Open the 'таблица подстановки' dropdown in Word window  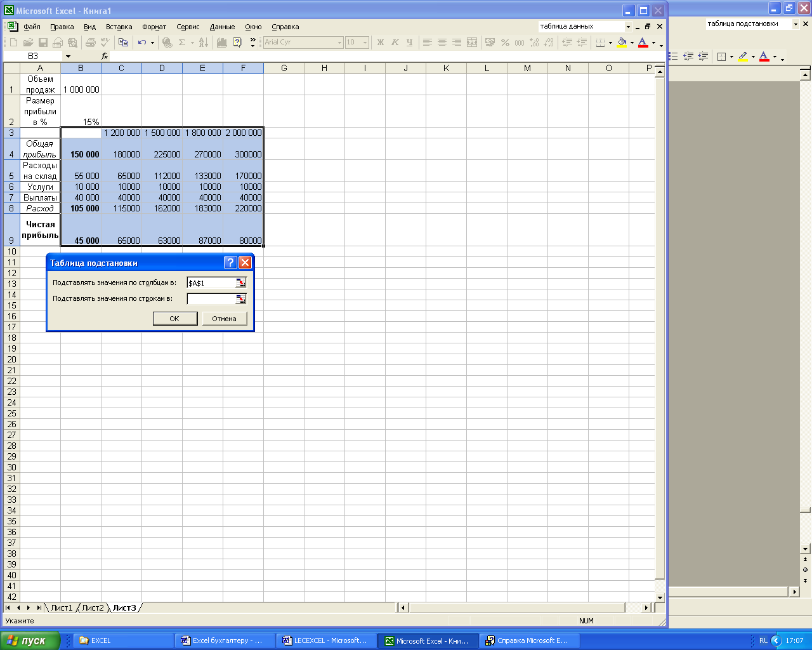click(x=796, y=24)
